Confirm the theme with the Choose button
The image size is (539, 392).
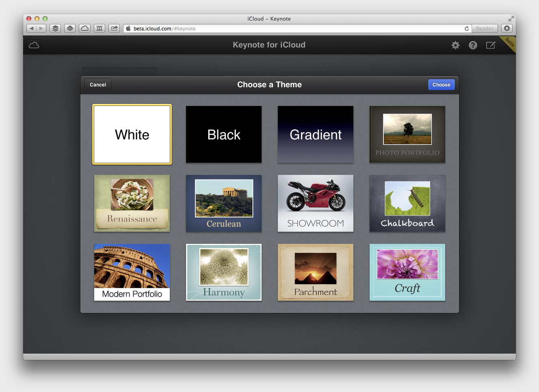(441, 84)
